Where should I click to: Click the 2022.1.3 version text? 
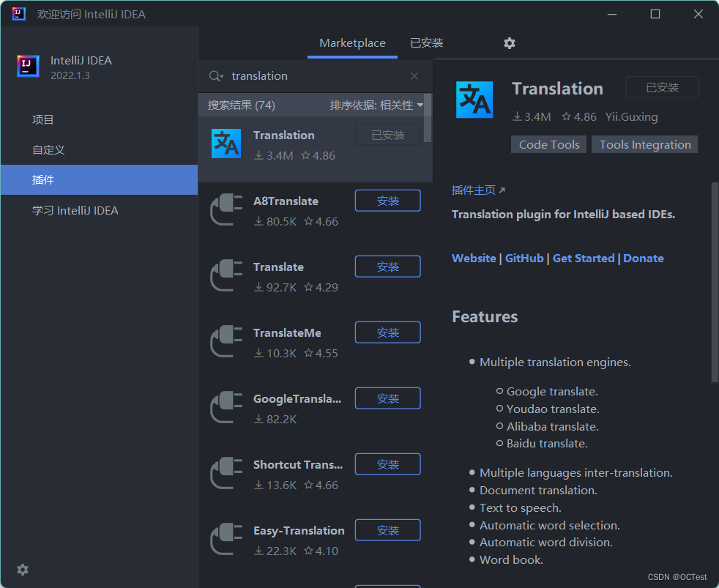(70, 75)
